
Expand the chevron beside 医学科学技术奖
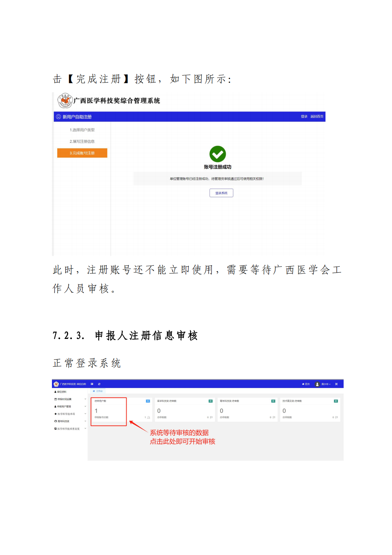click(85, 414)
